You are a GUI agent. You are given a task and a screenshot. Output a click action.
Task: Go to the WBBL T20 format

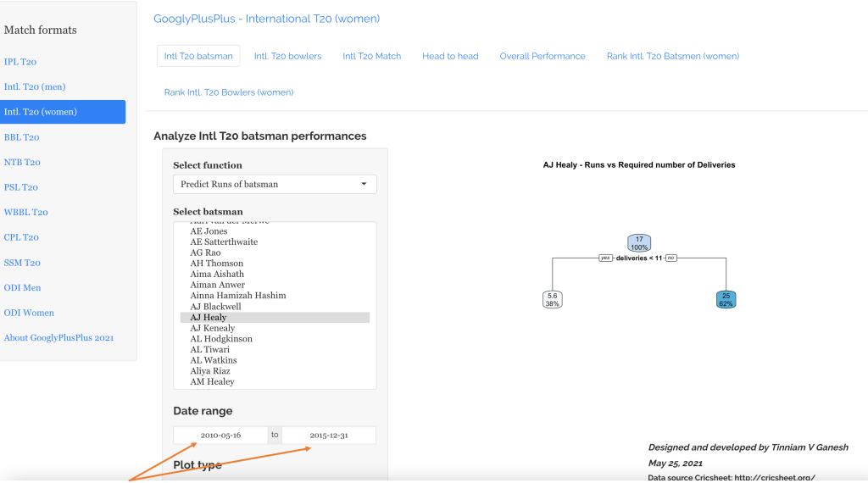tap(25, 213)
